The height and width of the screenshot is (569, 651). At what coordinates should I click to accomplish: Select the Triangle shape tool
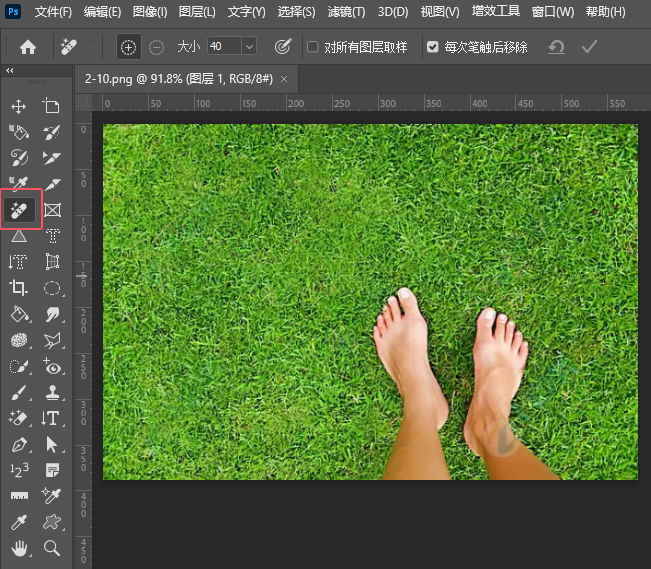pos(19,236)
